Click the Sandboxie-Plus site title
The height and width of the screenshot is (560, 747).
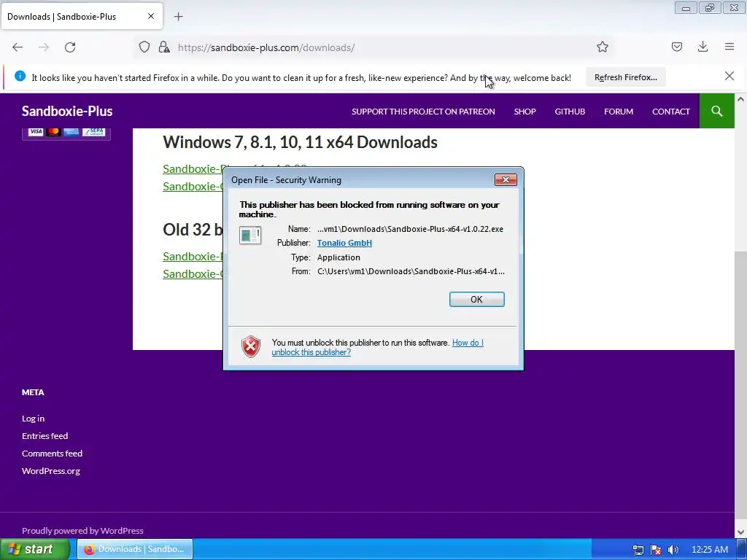pos(67,111)
